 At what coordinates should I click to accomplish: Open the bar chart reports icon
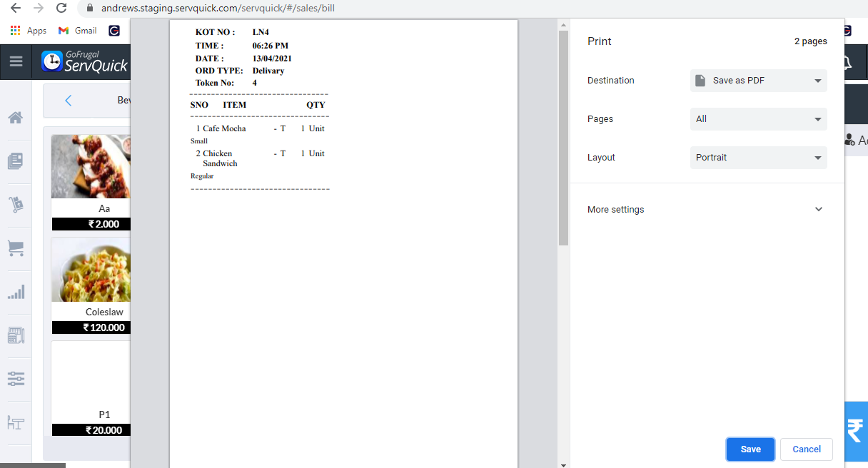(16, 292)
